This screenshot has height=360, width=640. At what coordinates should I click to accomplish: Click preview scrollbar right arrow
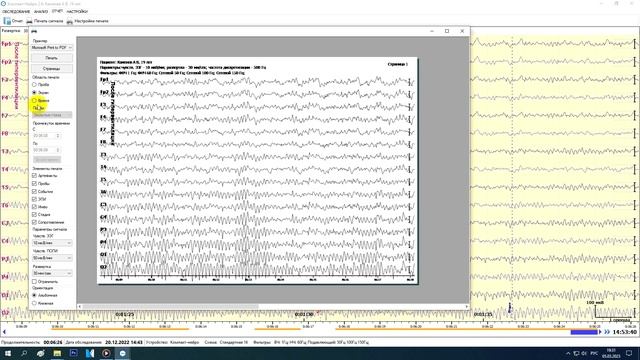coord(467,306)
